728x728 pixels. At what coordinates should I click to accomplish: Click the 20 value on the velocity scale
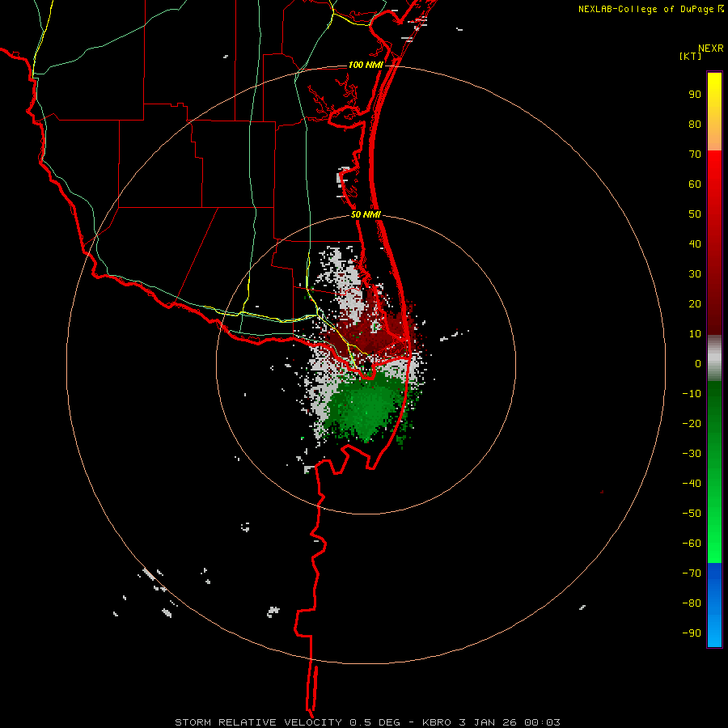pyautogui.click(x=695, y=304)
